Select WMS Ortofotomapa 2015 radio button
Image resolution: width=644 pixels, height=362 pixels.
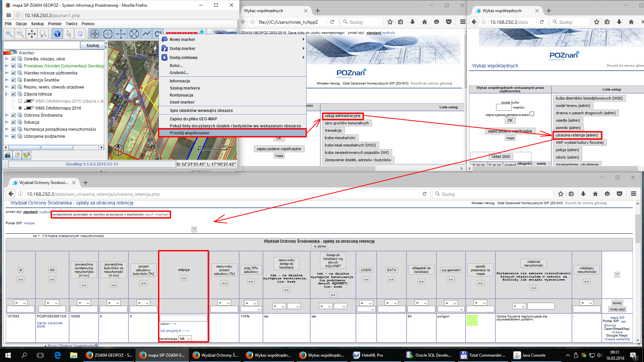[20, 101]
